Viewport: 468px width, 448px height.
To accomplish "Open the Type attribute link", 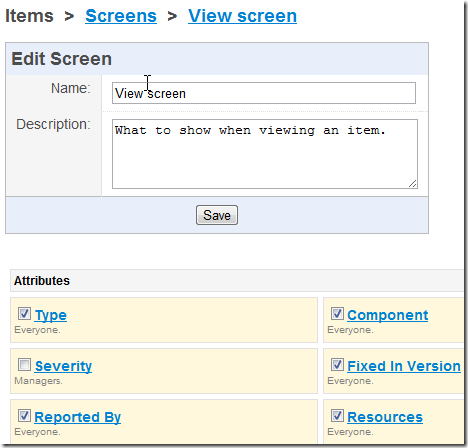I will 51,315.
